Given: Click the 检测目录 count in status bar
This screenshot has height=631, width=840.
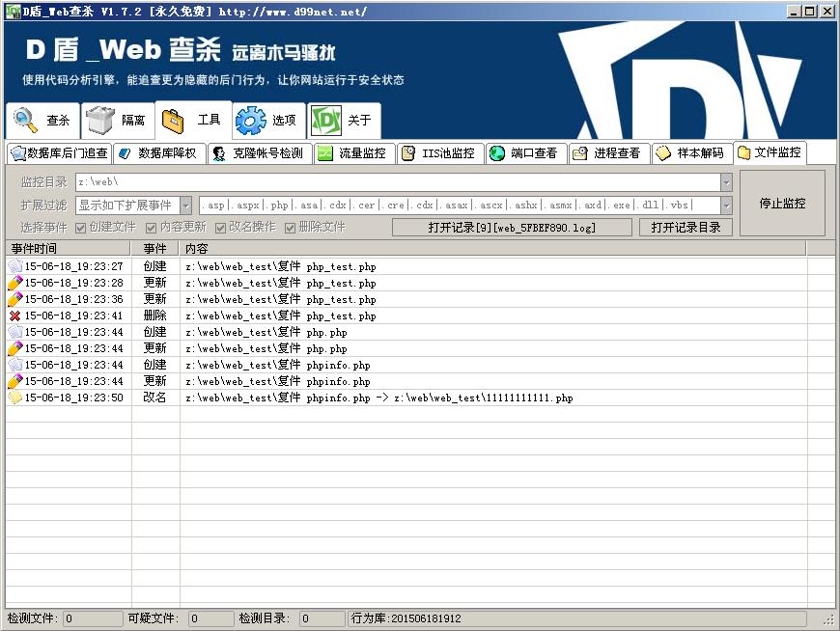Looking at the screenshot, I should 322,618.
